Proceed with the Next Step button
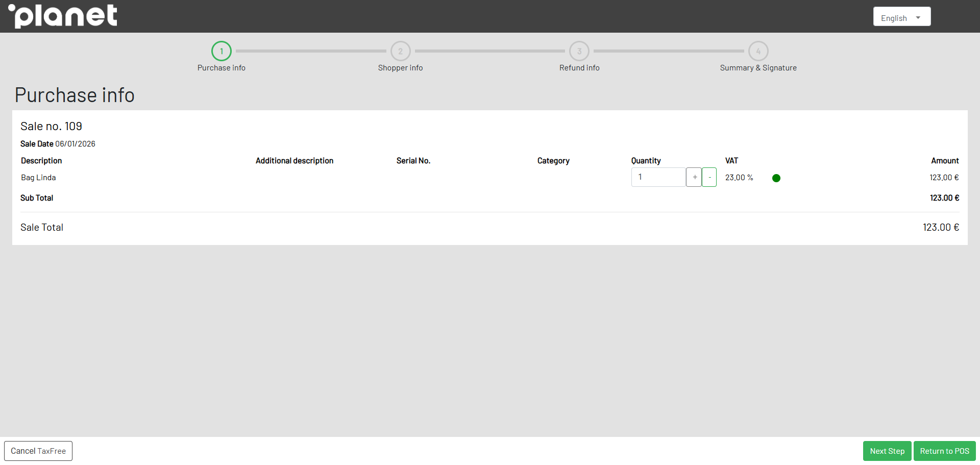 [x=887, y=451]
